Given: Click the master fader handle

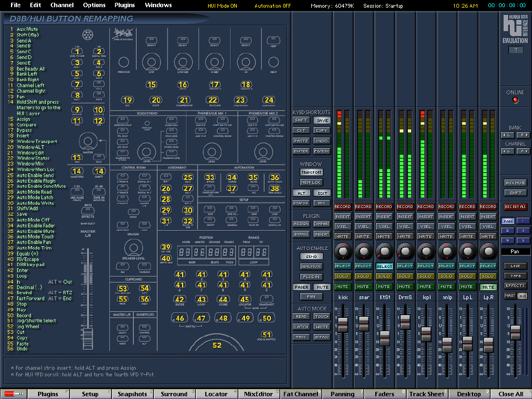Looking at the screenshot, I should click(x=515, y=333).
